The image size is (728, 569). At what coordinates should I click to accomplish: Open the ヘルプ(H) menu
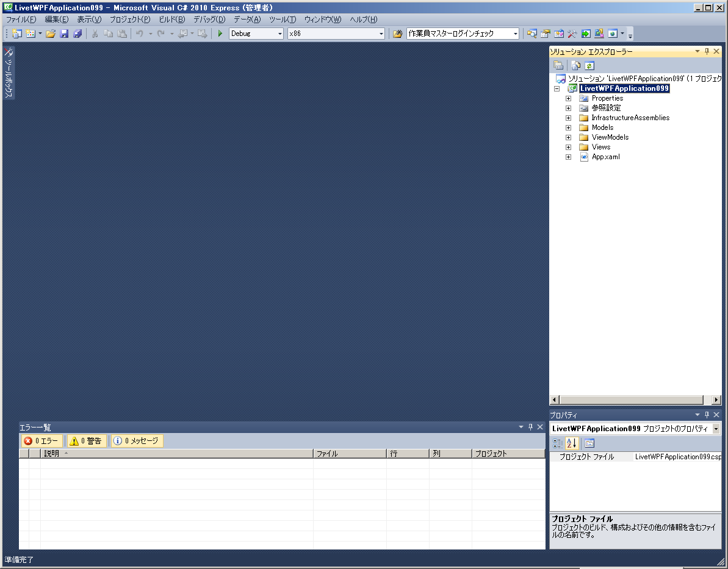tap(364, 20)
